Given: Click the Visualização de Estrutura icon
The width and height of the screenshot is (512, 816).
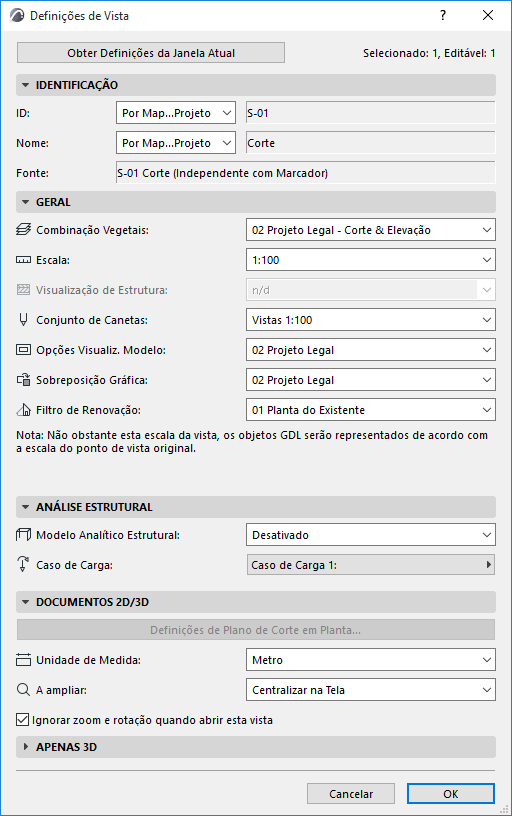Looking at the screenshot, I should click(x=23, y=290).
